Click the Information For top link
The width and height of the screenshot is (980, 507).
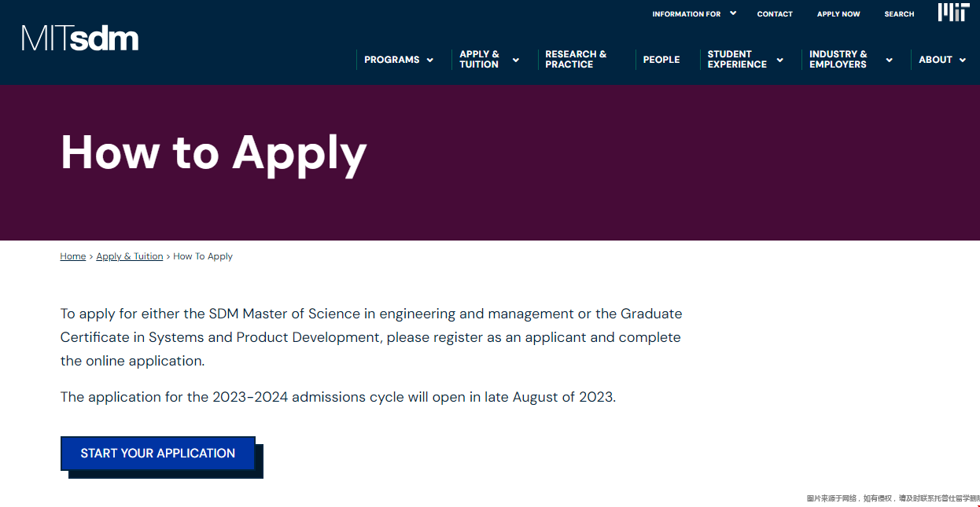pos(686,14)
